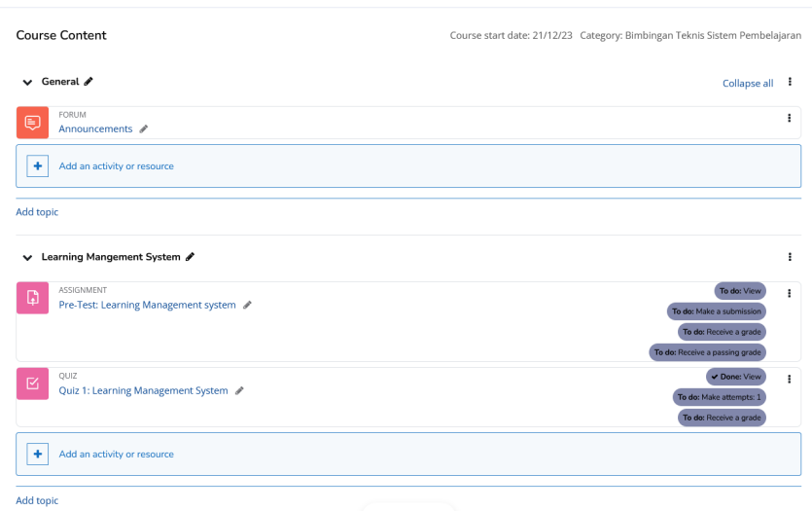812x511 pixels.
Task: Open 'To do: Make attempts: 1' completion dropdown
Action: 719,397
